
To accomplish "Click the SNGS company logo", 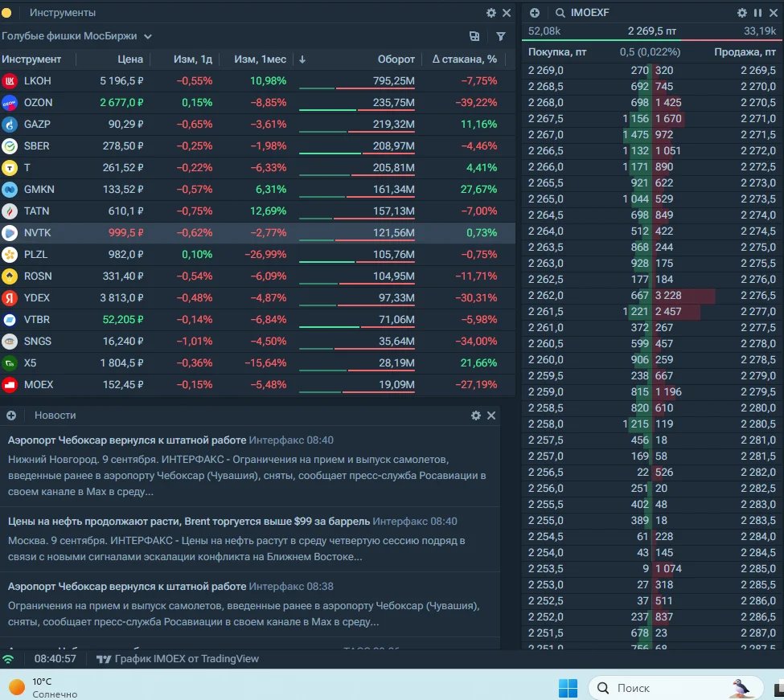I will [10, 342].
